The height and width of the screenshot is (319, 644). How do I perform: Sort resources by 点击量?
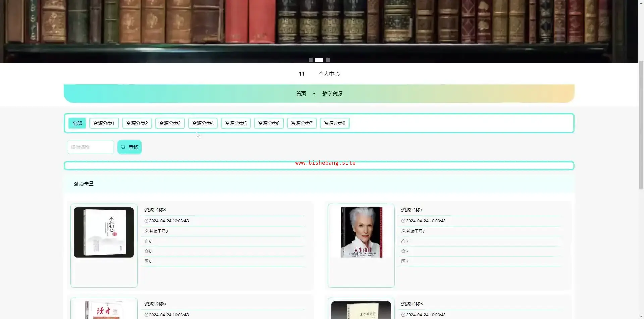tap(86, 184)
